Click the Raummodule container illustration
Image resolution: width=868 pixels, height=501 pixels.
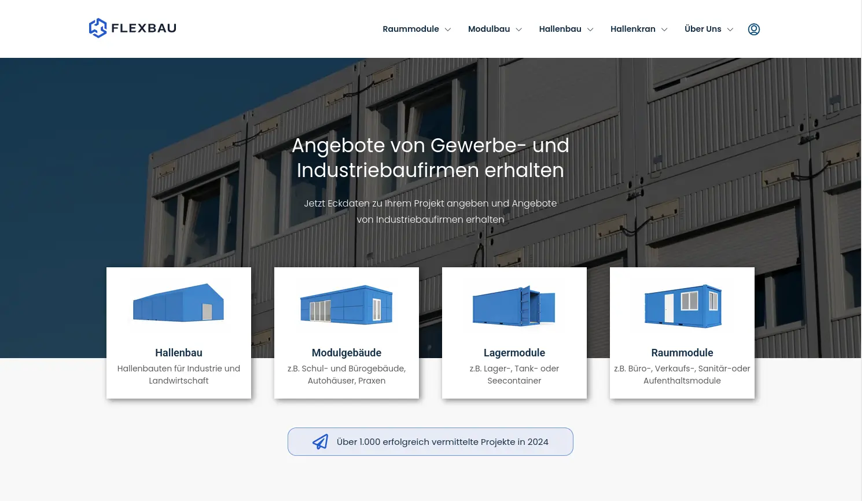pos(682,305)
